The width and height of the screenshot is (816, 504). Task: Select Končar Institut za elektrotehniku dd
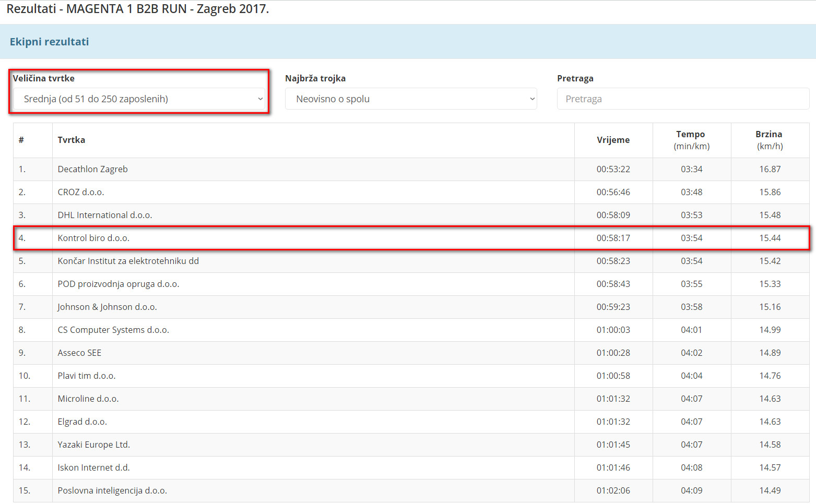pyautogui.click(x=128, y=261)
